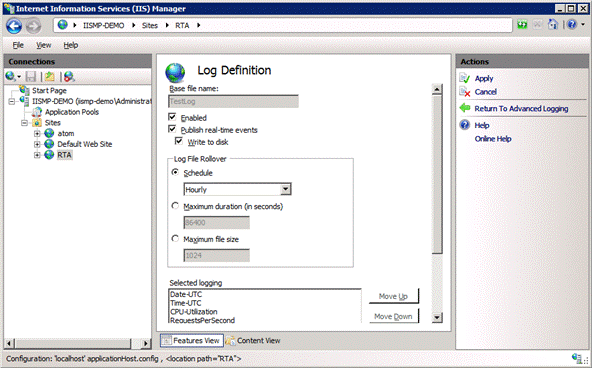Click the home page icon in top toolbar
Screen dimensions: 592x368
(553, 25)
